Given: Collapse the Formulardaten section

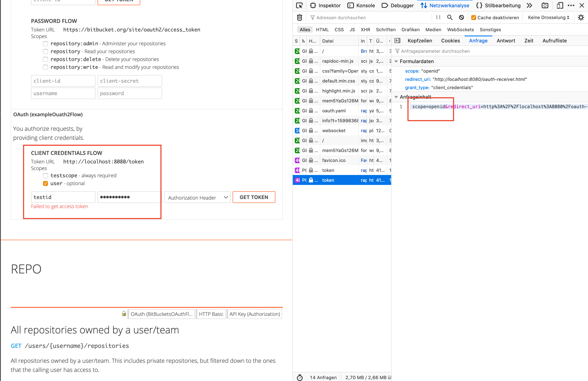Looking at the screenshot, I should [397, 61].
